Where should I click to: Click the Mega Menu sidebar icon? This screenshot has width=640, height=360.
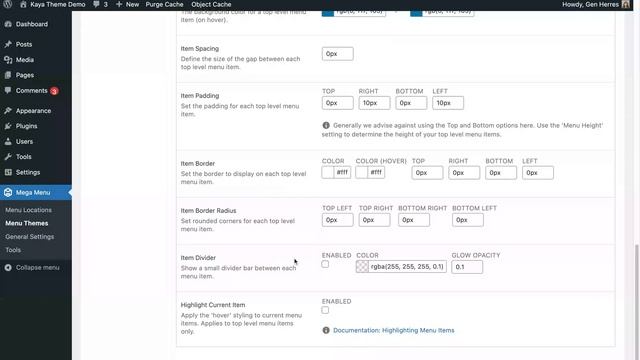point(8,192)
